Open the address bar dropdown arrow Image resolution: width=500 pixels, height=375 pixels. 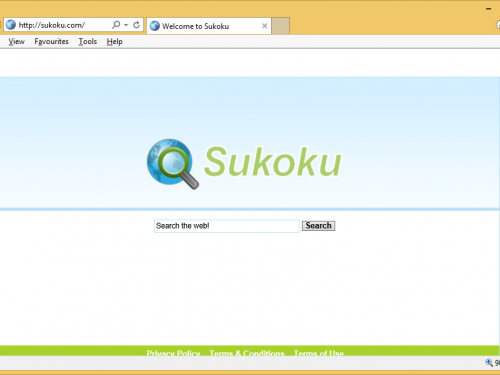tap(126, 25)
